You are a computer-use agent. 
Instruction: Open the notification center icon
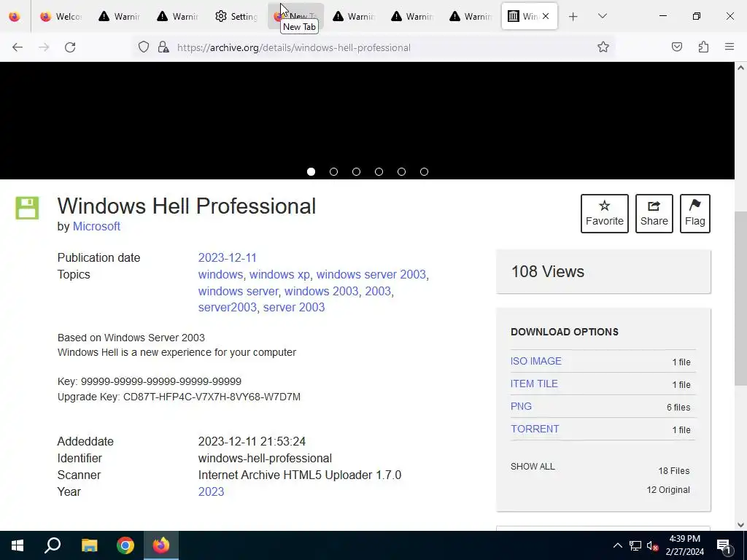[724, 545]
